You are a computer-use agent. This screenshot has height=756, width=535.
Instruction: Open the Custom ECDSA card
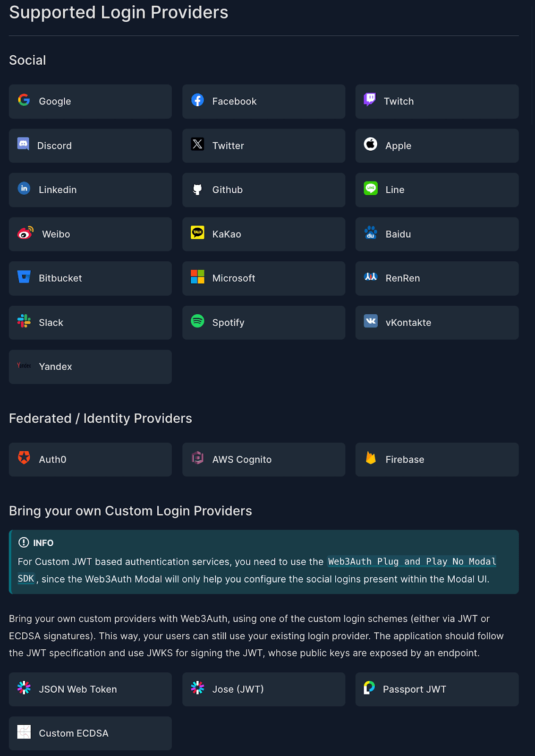pyautogui.click(x=90, y=733)
